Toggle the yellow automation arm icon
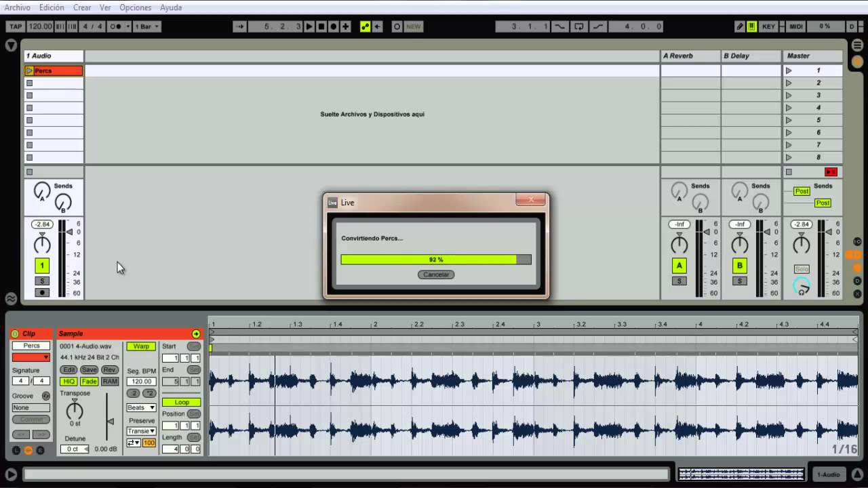The height and width of the screenshot is (488, 868). click(366, 26)
